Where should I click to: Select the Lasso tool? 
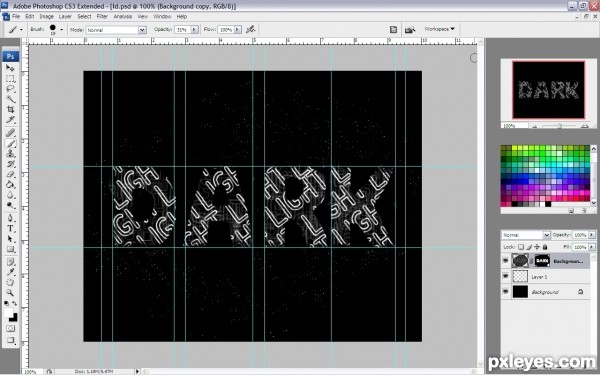point(10,89)
